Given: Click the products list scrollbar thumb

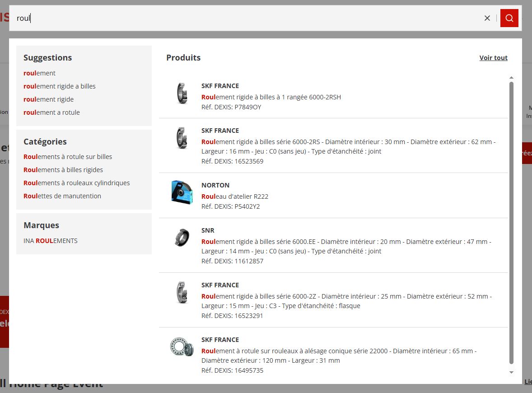Looking at the screenshot, I should point(511,223).
